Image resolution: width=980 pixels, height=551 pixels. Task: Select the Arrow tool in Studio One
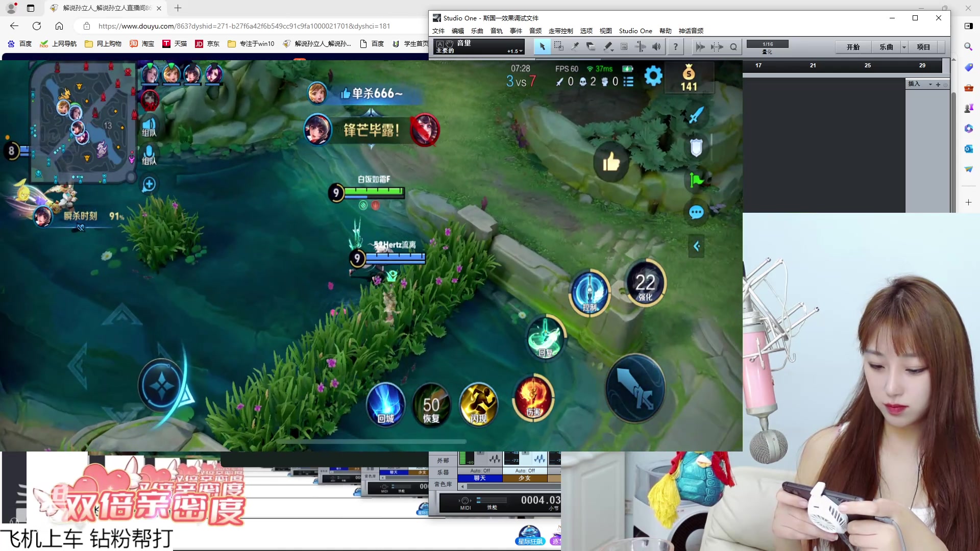coord(542,47)
